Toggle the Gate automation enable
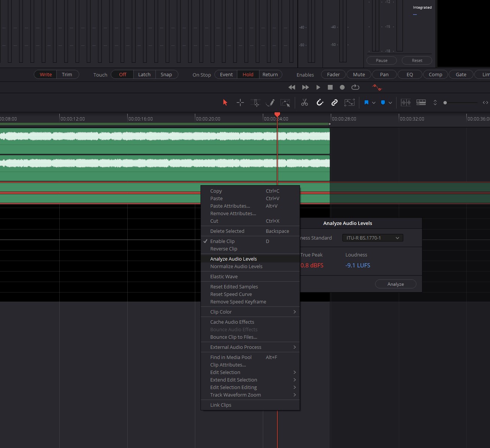The height and width of the screenshot is (448, 490). (x=461, y=74)
